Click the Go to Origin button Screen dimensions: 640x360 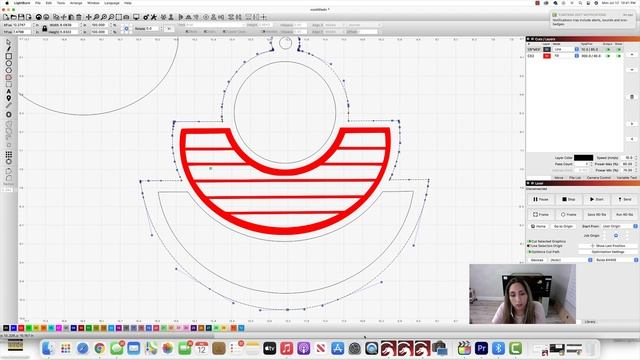click(x=563, y=226)
